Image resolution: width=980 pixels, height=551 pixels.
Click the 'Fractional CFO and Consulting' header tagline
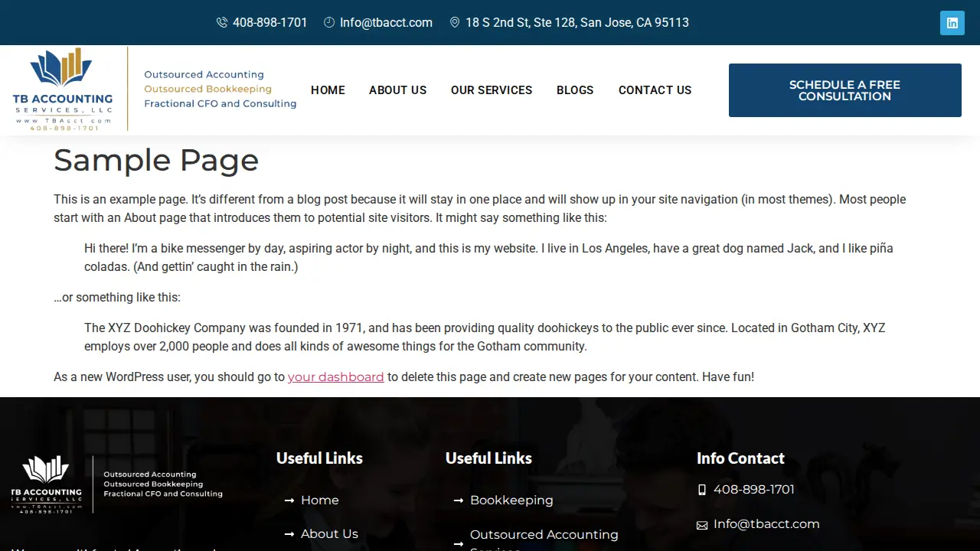(x=220, y=103)
